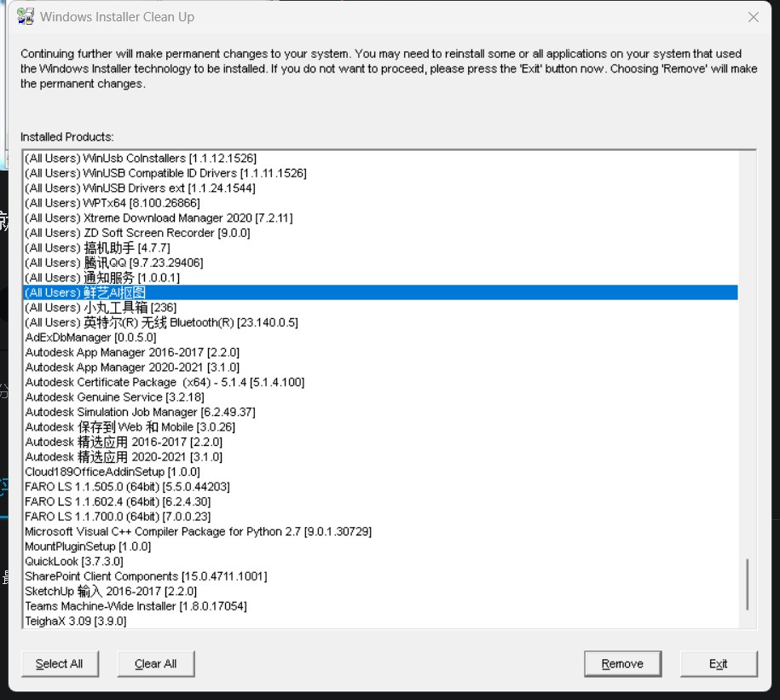Screen dimensions: 780x700
Task: Close the Windows Installer Clean Up dialog
Action: (753, 17)
